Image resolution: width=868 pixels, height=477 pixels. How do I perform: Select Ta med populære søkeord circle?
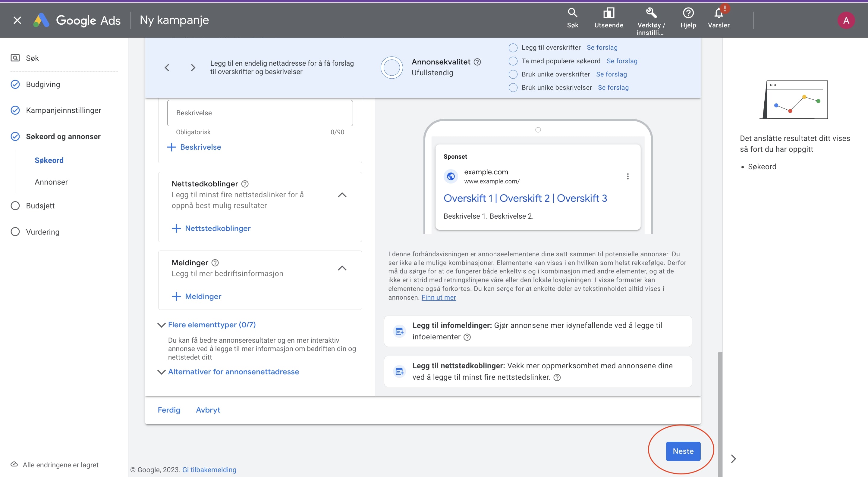(x=513, y=61)
